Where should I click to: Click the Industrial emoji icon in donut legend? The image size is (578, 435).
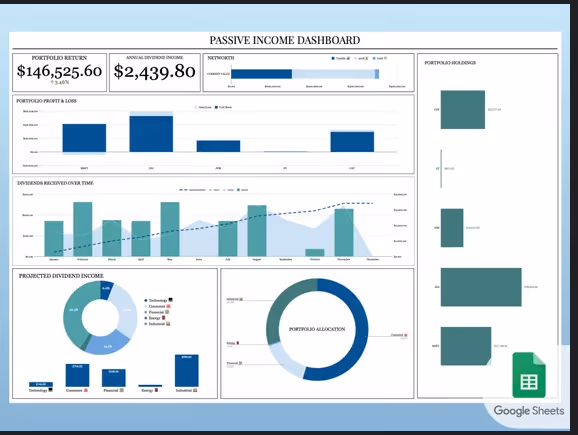168,324
